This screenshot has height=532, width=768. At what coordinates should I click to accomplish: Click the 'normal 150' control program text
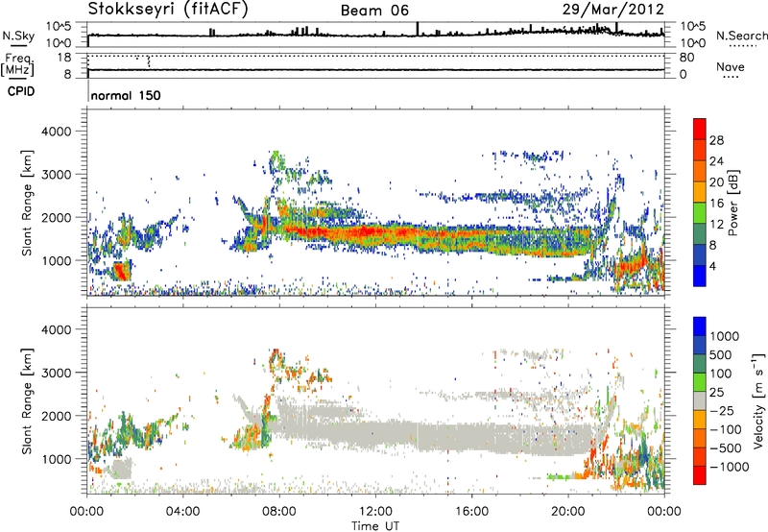tap(126, 95)
